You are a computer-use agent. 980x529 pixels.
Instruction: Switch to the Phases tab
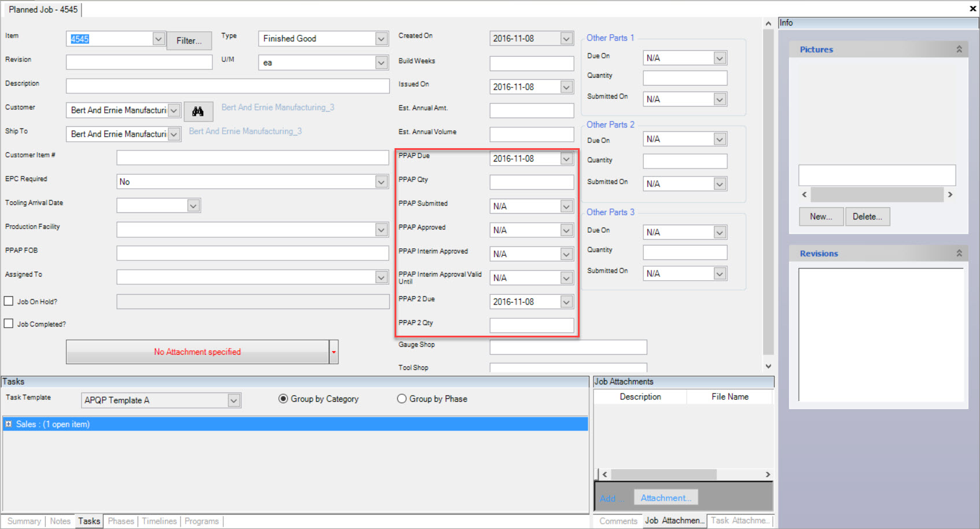[x=121, y=521]
